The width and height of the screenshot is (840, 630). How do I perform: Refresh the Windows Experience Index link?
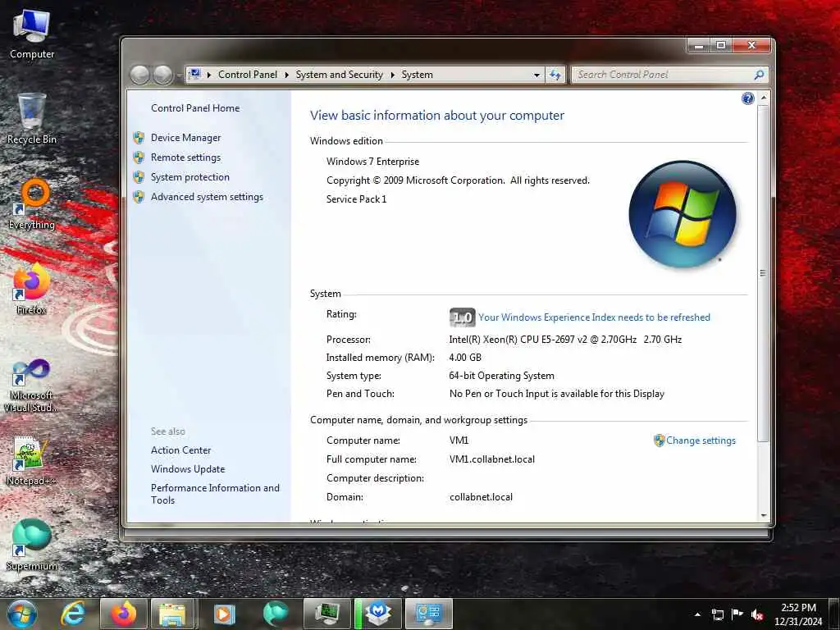(x=594, y=317)
